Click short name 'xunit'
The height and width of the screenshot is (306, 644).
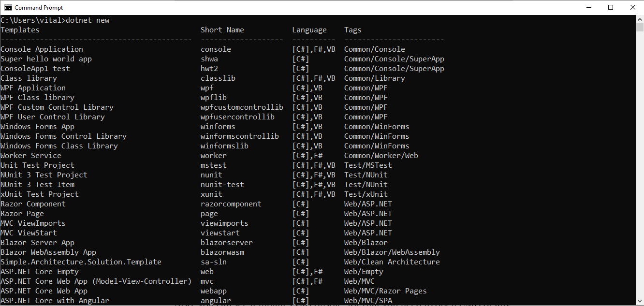(x=211, y=194)
